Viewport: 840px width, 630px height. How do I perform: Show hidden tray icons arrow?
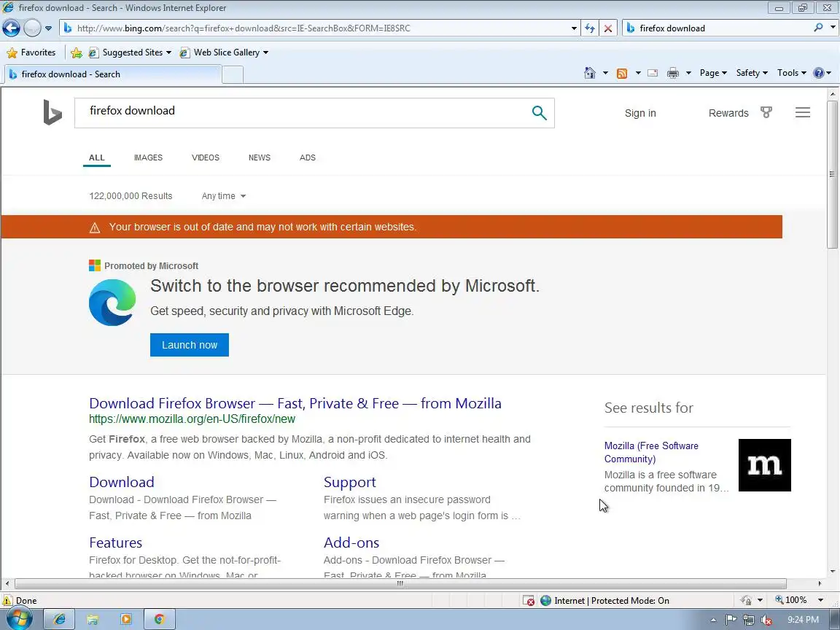pyautogui.click(x=713, y=620)
